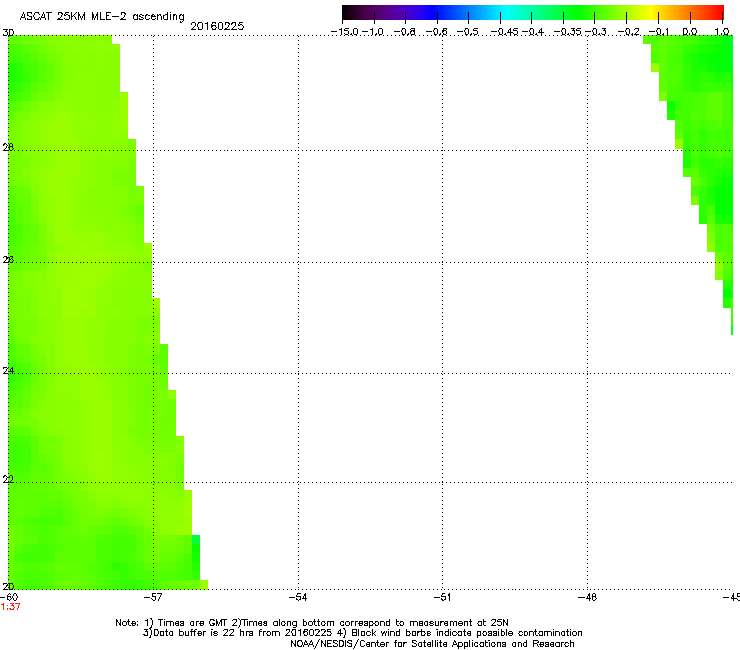Viewport: 740px width, 650px height.
Task: Click the latitude label 28
Action: pyautogui.click(x=8, y=147)
